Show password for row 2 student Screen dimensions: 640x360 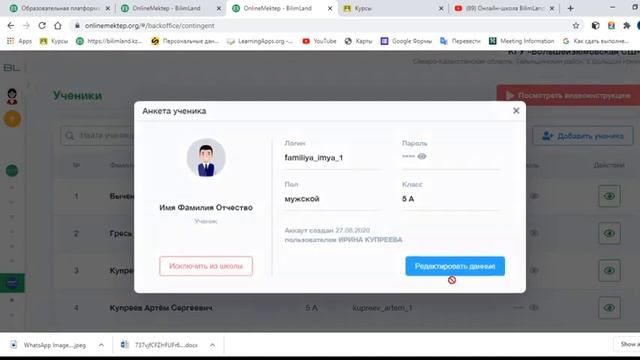click(533, 233)
